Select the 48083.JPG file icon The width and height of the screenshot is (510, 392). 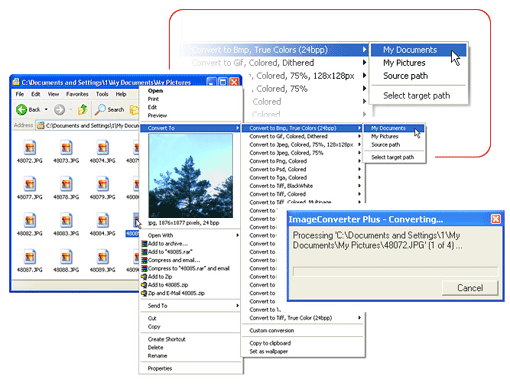pos(66,220)
